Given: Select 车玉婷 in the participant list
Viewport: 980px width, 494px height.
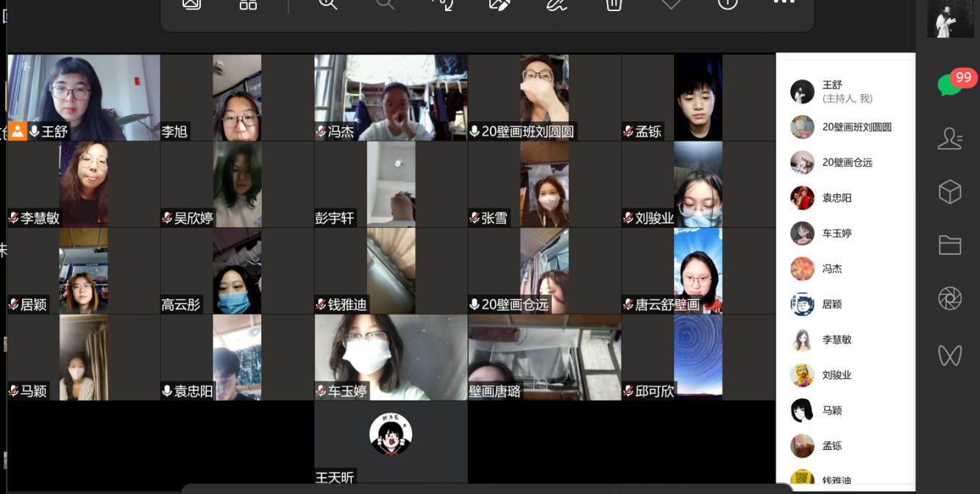Looking at the screenshot, I should tap(837, 233).
